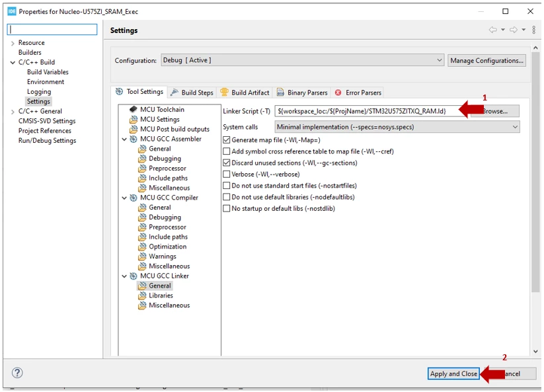The width and height of the screenshot is (544, 392).
Task: Check Do not use standard start files
Action: (227, 186)
